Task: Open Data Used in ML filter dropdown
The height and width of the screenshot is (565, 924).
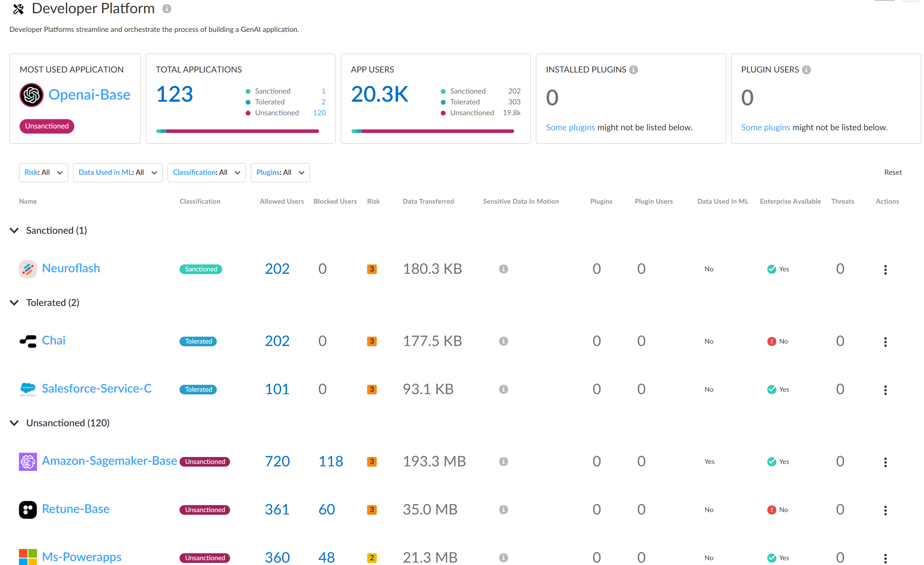Action: (117, 173)
